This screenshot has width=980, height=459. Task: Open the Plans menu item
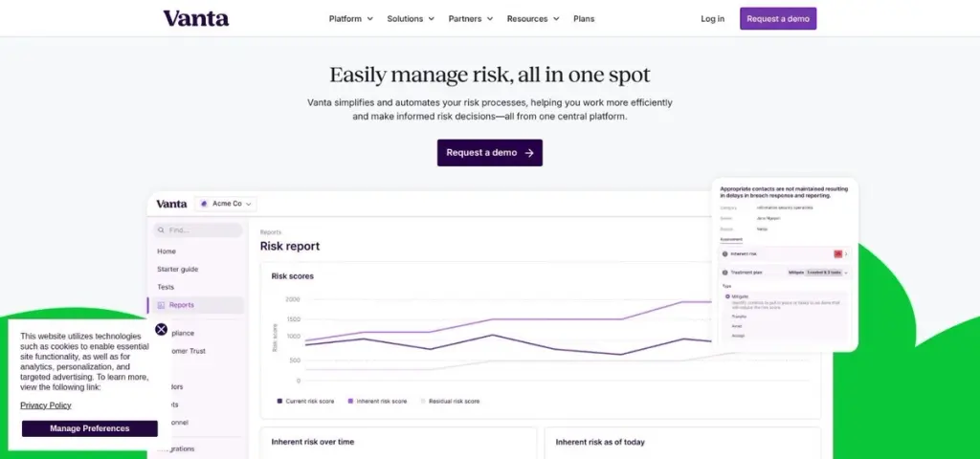584,19
